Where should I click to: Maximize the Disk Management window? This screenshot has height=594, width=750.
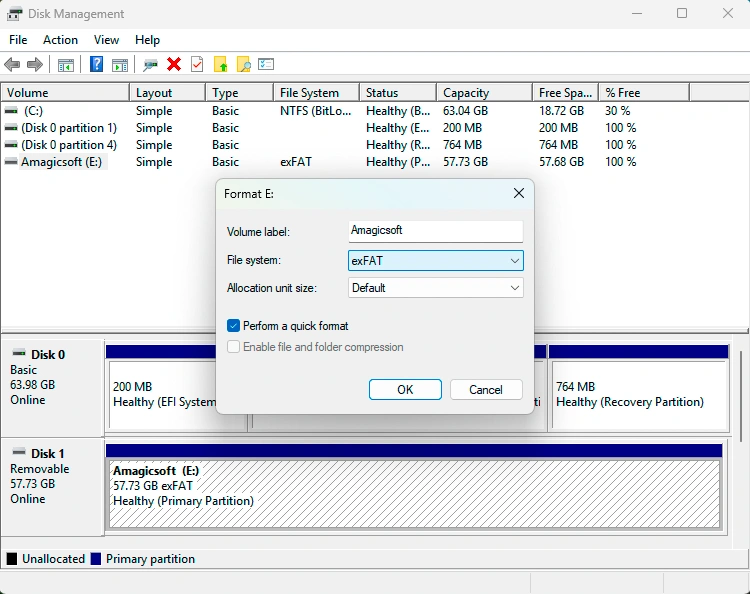coord(682,13)
